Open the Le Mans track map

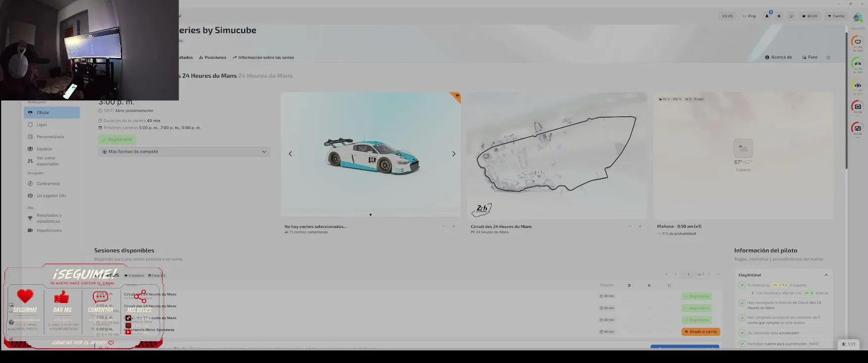pos(557,154)
